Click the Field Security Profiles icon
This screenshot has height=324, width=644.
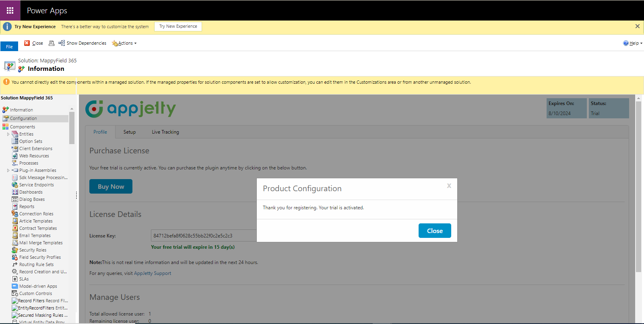tap(15, 257)
